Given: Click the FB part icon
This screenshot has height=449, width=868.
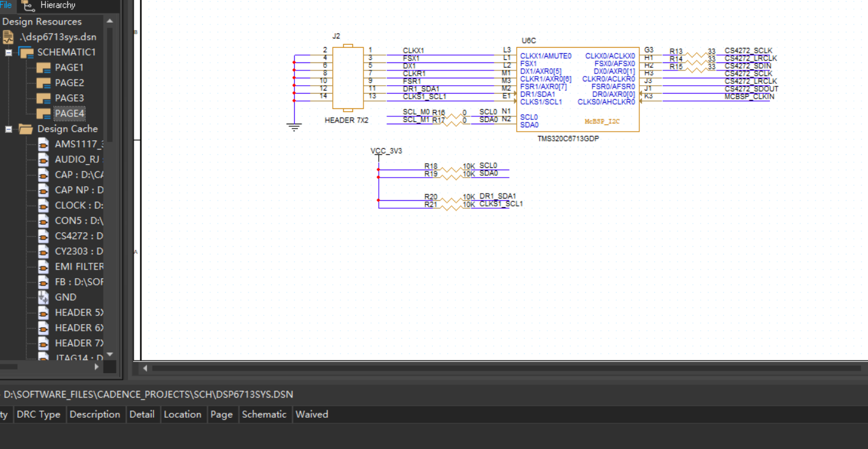Looking at the screenshot, I should tap(43, 282).
